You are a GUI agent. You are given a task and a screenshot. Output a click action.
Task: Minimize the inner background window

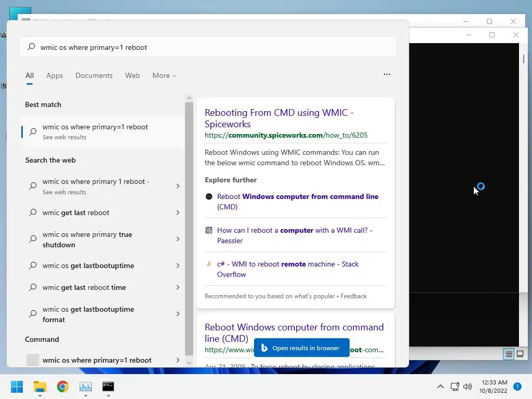click(x=469, y=35)
